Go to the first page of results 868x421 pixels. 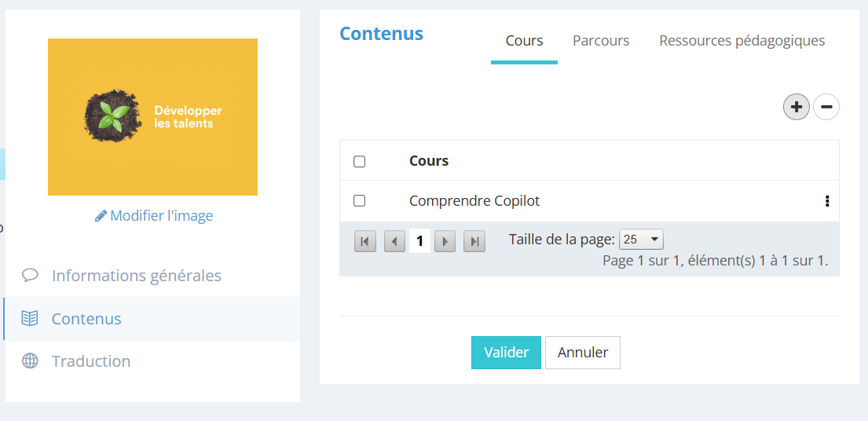[x=364, y=241]
